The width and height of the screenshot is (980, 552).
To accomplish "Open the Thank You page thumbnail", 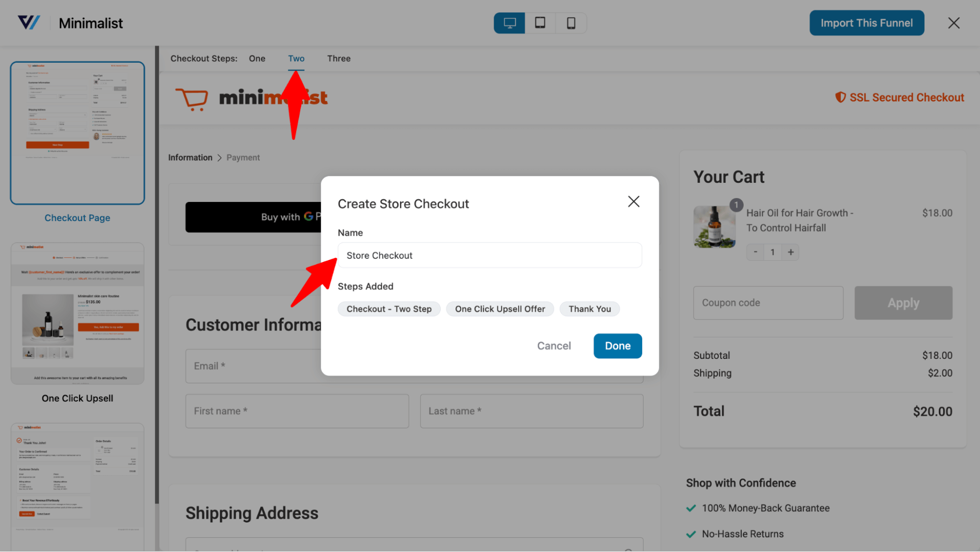I will pyautogui.click(x=77, y=487).
